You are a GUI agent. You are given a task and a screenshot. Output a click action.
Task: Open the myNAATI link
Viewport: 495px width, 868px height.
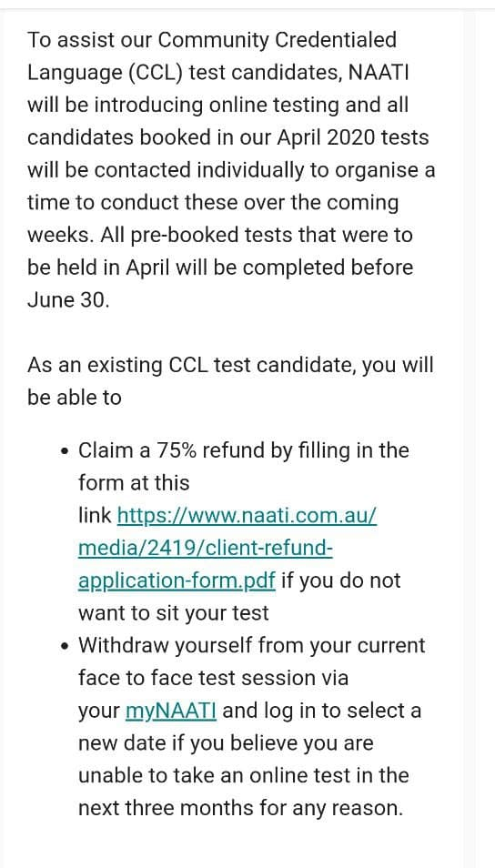click(x=171, y=711)
